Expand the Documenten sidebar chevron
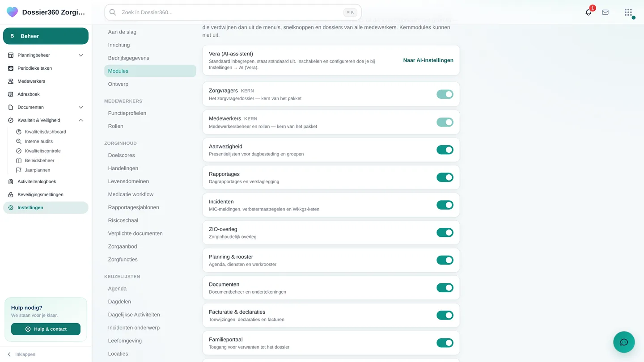The image size is (644, 362). tap(81, 107)
